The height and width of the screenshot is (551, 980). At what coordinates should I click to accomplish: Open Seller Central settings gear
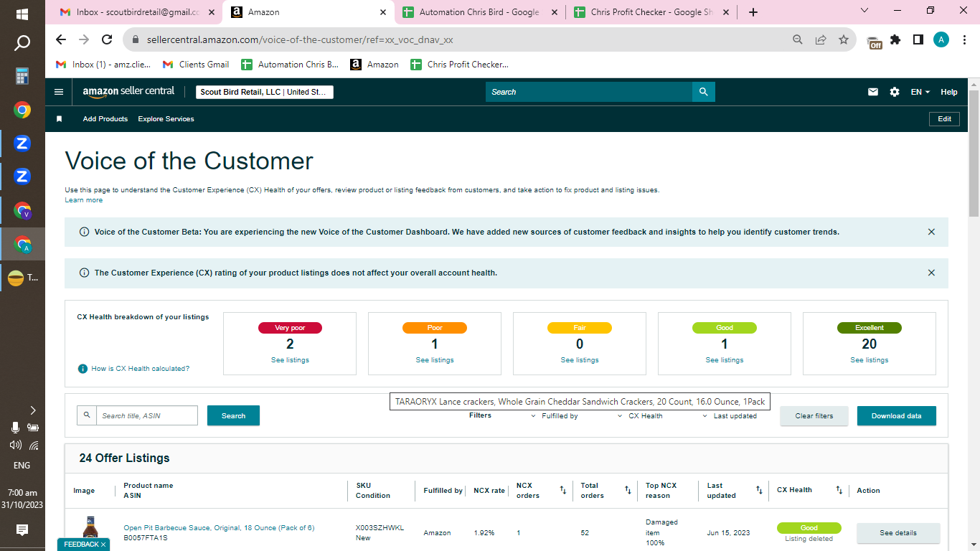tap(895, 92)
